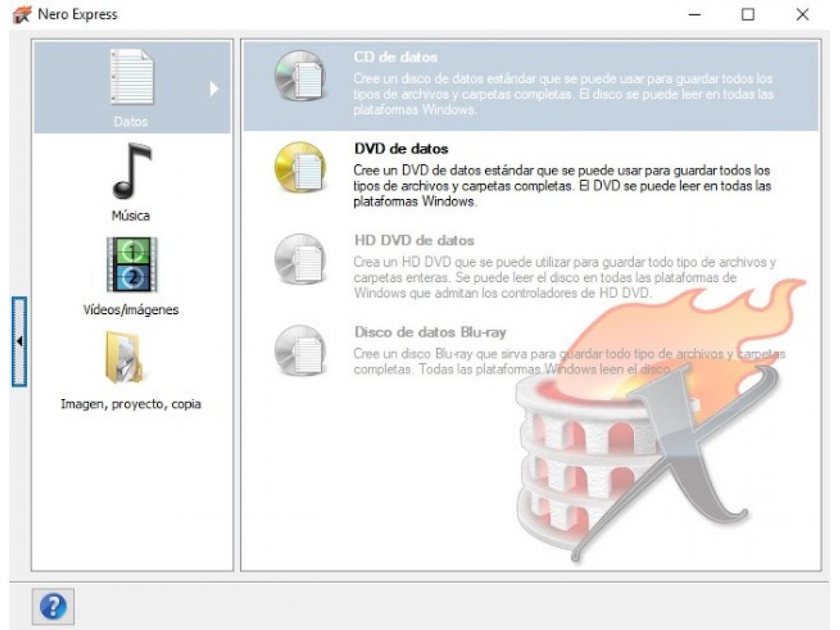Click the DVD de datos description text
Viewport: 840px width, 630px height.
click(562, 186)
